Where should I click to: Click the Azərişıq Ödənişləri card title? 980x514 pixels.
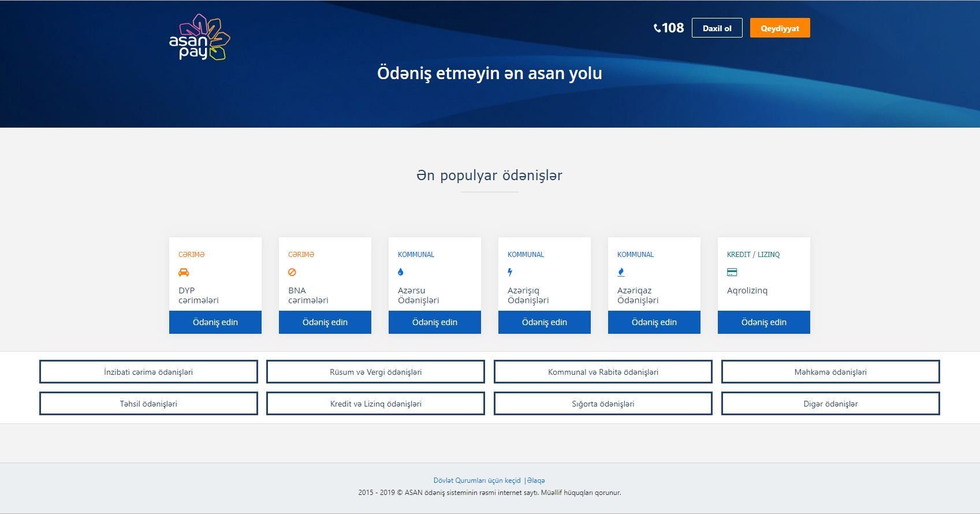point(528,295)
